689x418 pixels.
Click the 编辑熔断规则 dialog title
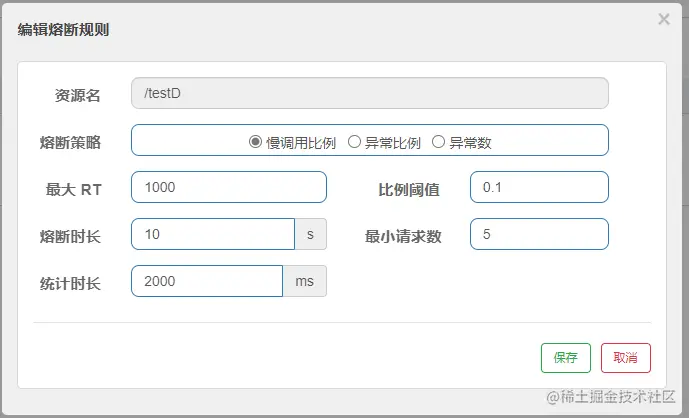click(63, 30)
